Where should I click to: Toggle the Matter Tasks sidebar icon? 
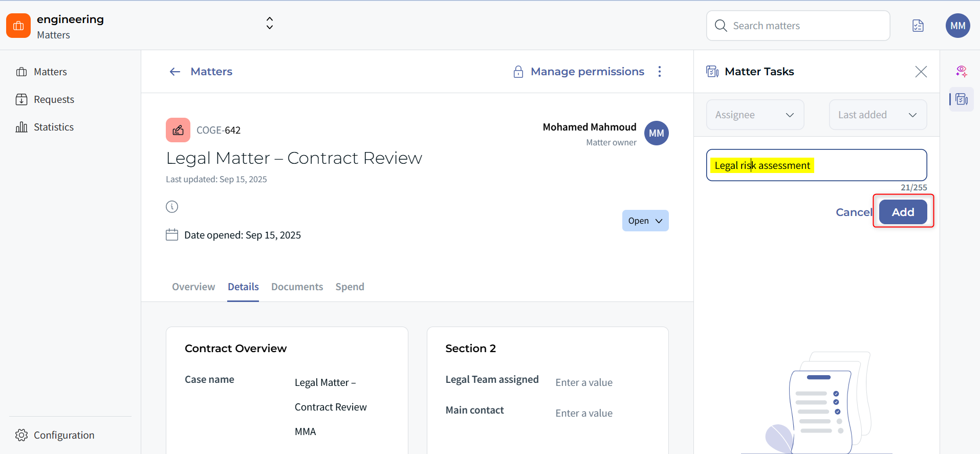(x=962, y=99)
